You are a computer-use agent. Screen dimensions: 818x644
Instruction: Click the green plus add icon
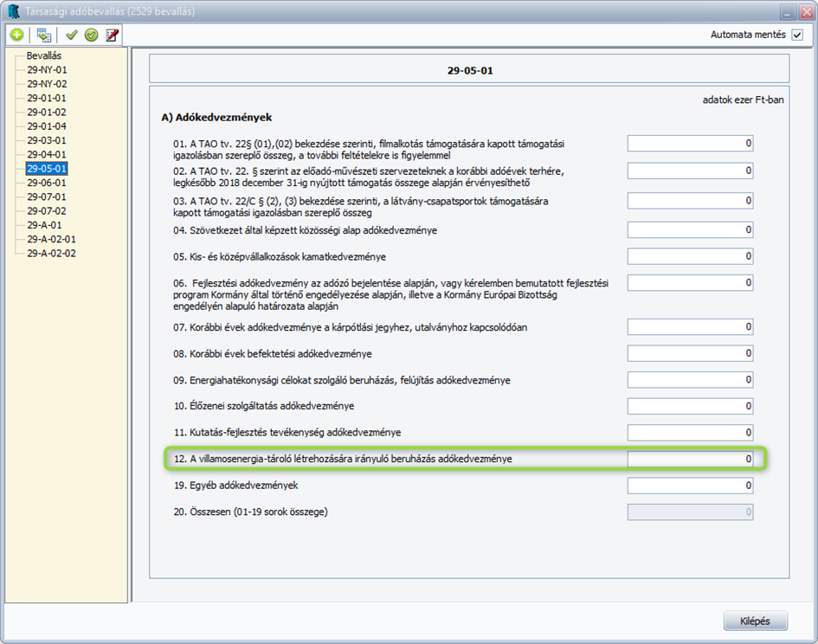click(17, 35)
